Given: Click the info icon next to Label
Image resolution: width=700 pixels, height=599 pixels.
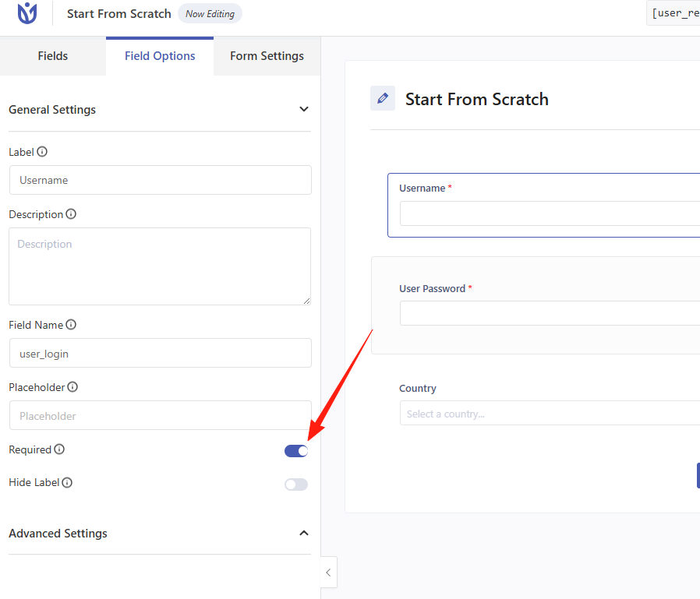Looking at the screenshot, I should 42,152.
